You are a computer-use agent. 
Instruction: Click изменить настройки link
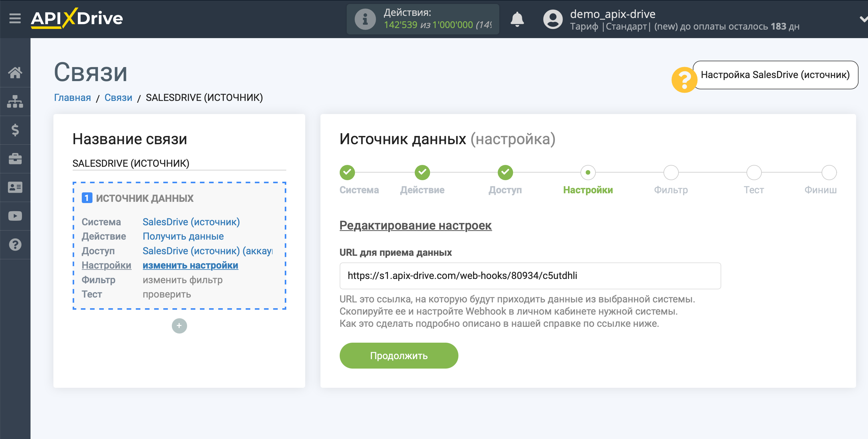190,266
